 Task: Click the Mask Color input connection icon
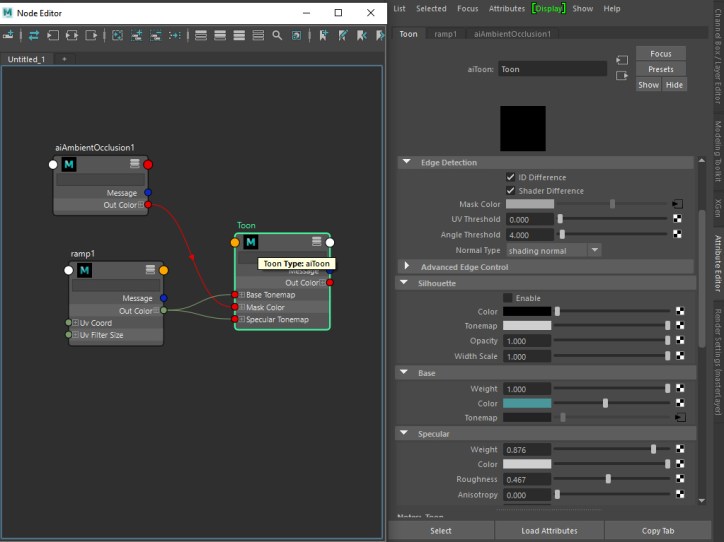click(678, 203)
